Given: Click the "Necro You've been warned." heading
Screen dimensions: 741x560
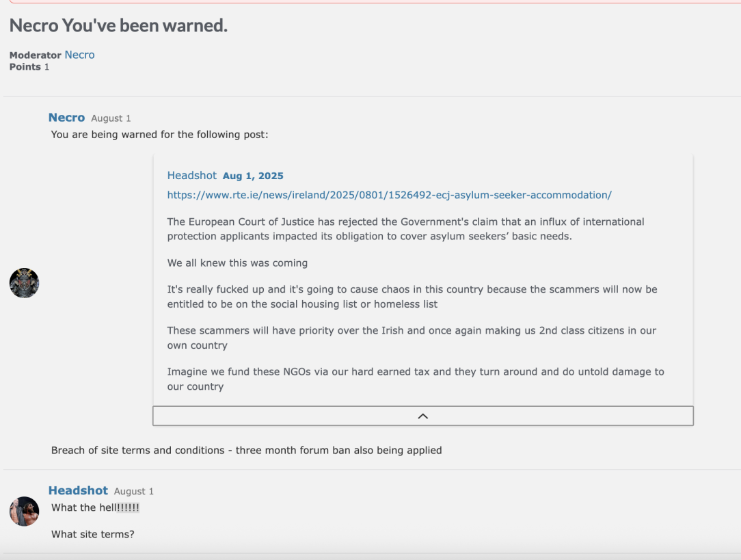Looking at the screenshot, I should pyautogui.click(x=119, y=25).
